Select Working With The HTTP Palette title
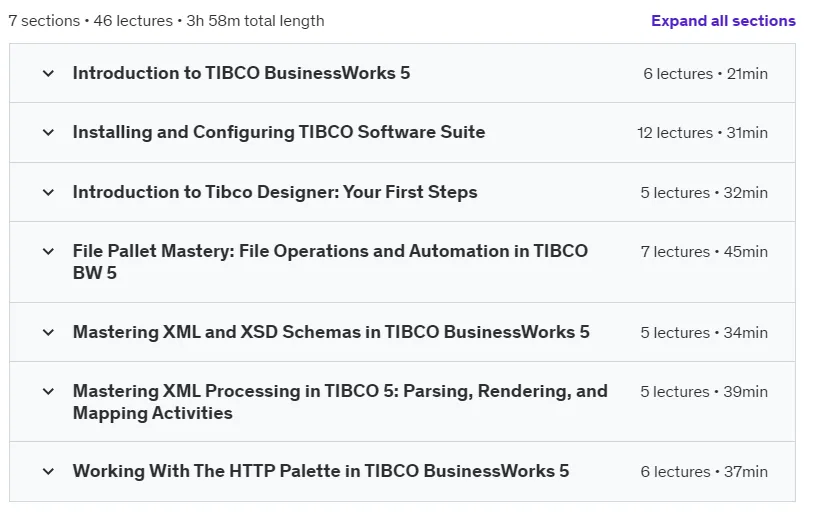 click(321, 471)
